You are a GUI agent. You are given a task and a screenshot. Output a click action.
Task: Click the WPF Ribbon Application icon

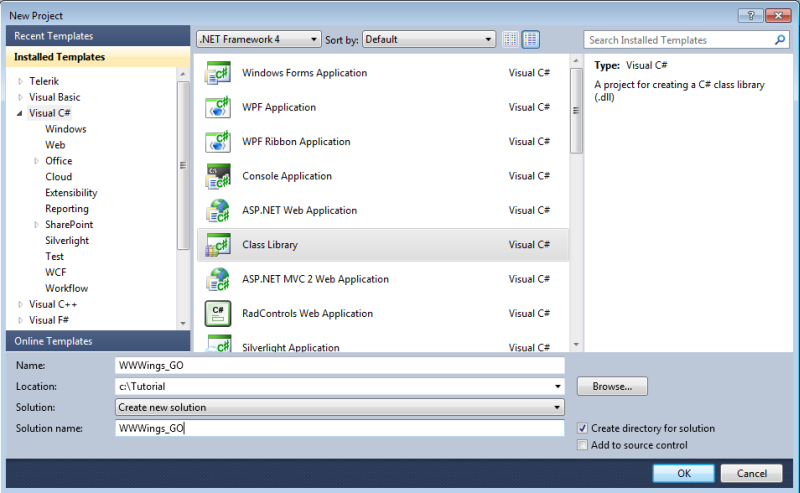pyautogui.click(x=218, y=142)
